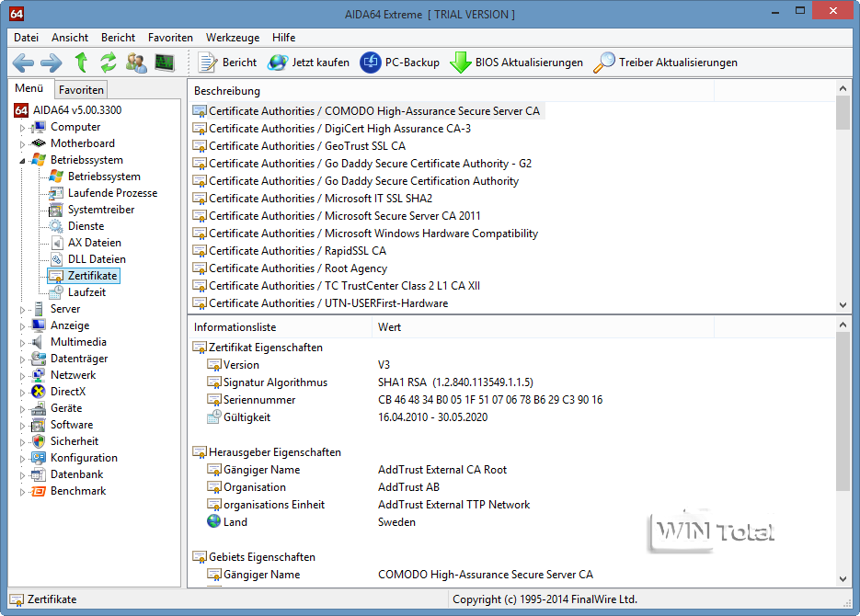Expand the Computer tree node
860x616 pixels.
pyautogui.click(x=22, y=128)
